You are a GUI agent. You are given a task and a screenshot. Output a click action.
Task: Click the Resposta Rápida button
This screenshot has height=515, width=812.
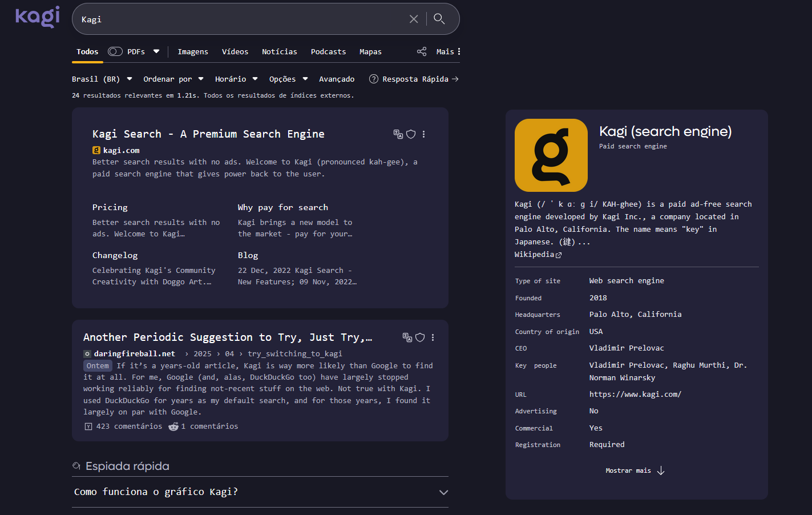click(x=414, y=79)
